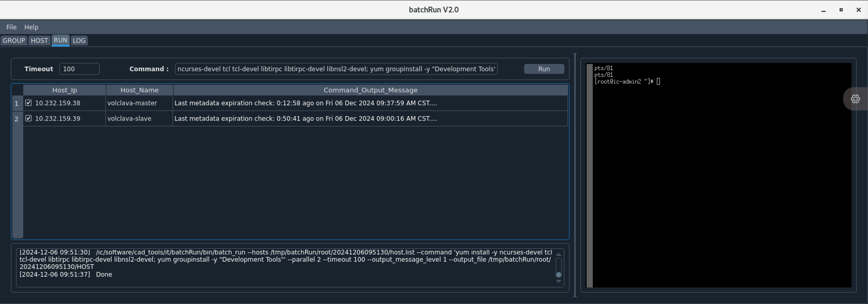Select the RUN tab
The width and height of the screenshot is (868, 304).
tap(60, 41)
